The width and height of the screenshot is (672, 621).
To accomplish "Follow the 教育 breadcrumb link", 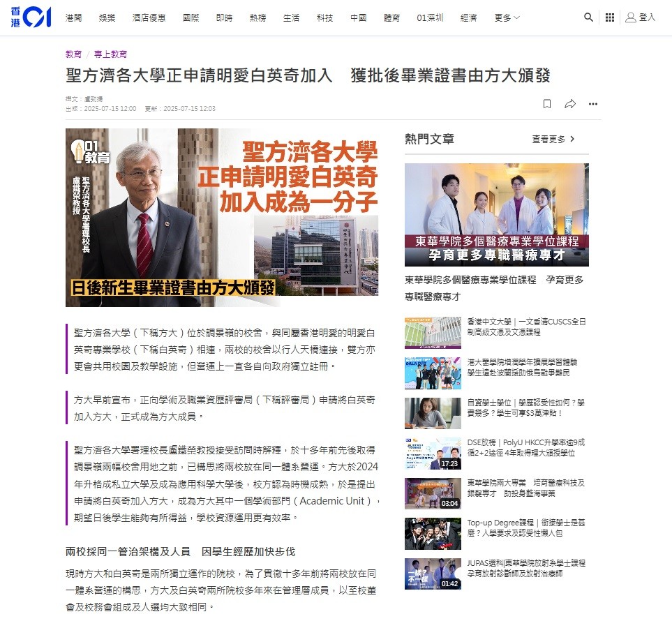I will [73, 54].
